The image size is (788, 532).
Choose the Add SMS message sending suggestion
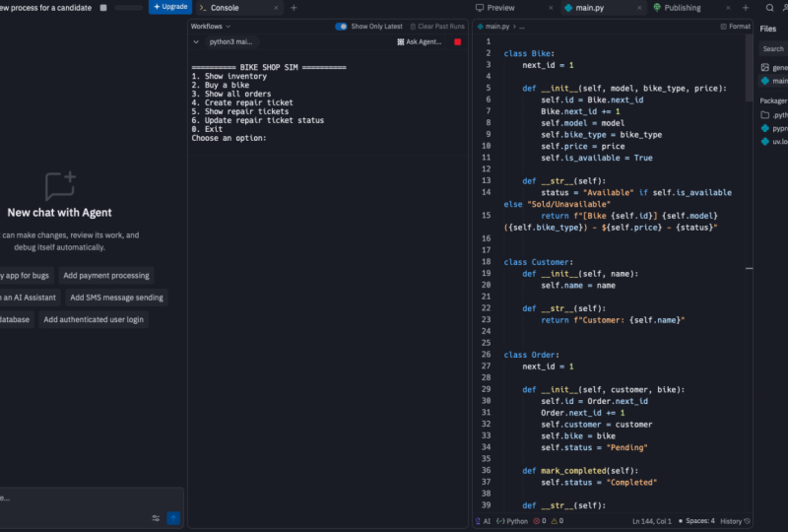click(116, 298)
